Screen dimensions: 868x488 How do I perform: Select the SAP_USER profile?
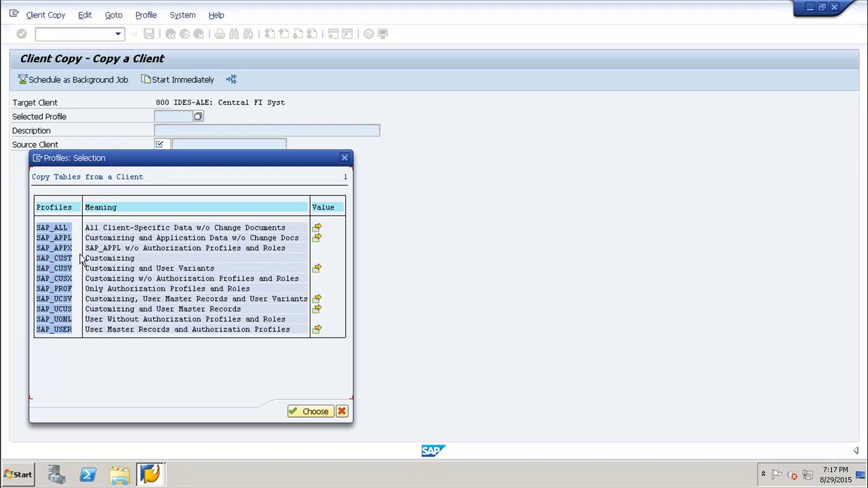54,329
